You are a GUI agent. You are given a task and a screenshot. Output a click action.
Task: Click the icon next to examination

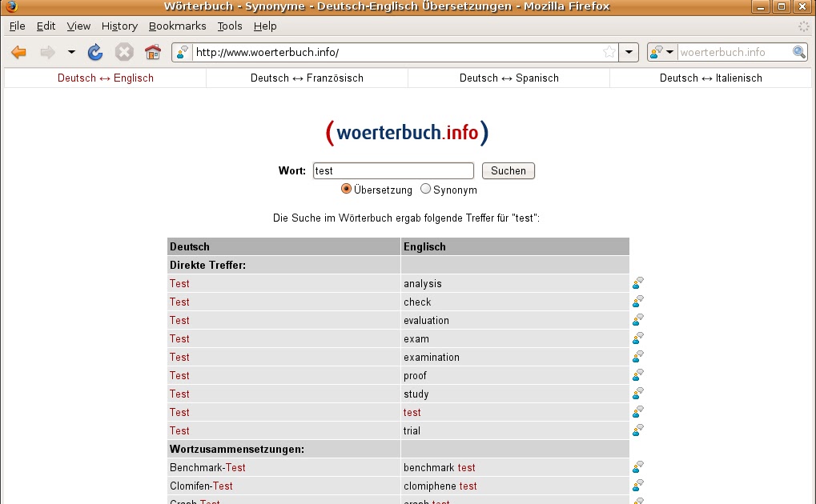[638, 356]
